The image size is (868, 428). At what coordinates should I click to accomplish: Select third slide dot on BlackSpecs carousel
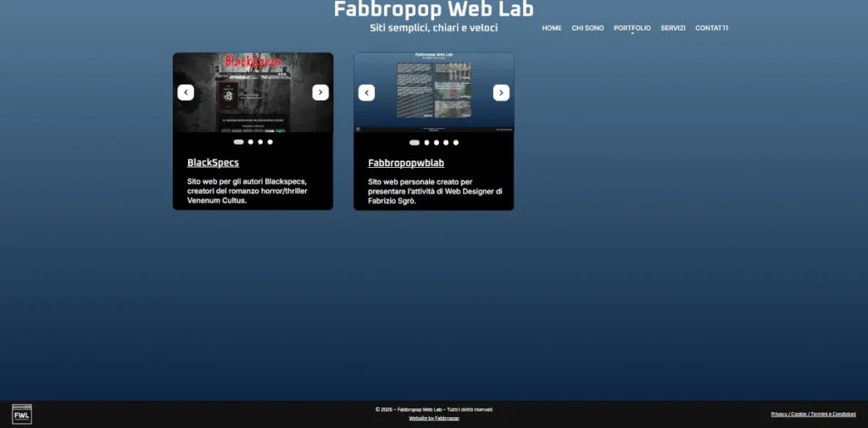(260, 142)
